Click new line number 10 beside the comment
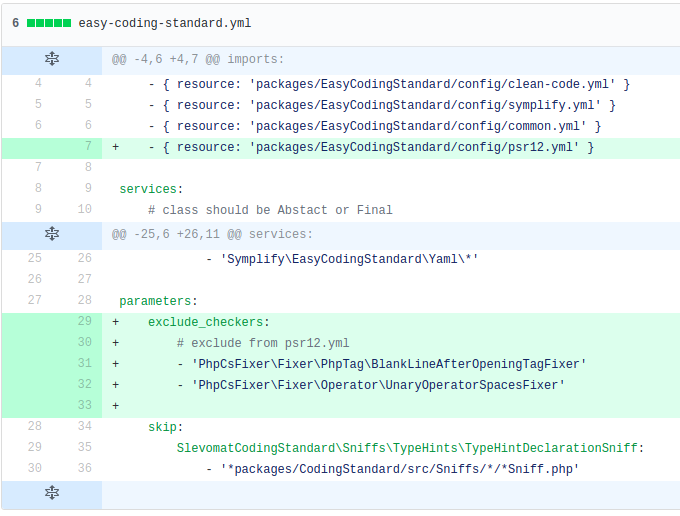Viewport: 680px width, 516px height. click(x=85, y=209)
